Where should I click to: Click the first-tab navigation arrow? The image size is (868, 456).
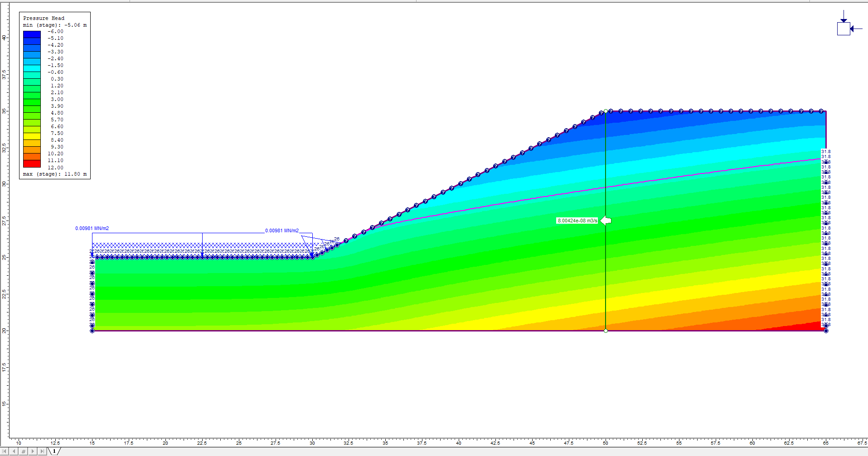(x=5, y=451)
